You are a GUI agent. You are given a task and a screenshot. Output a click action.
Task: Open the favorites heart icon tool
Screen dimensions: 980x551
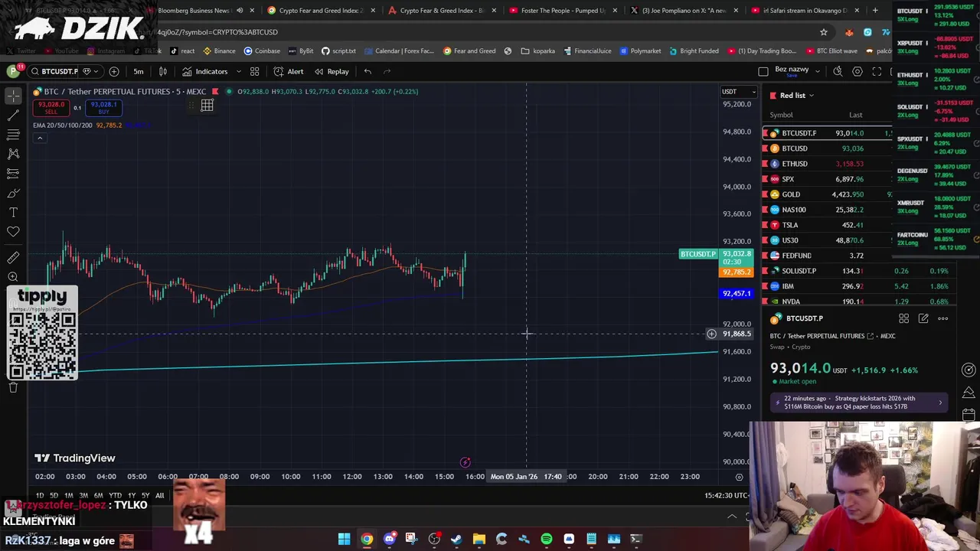click(13, 231)
